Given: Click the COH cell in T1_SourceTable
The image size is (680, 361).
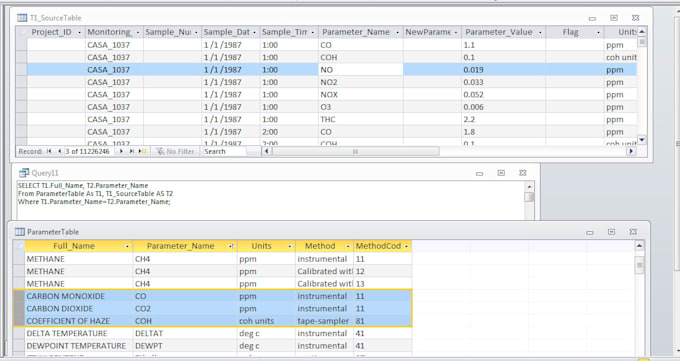Looking at the screenshot, I should [x=361, y=57].
